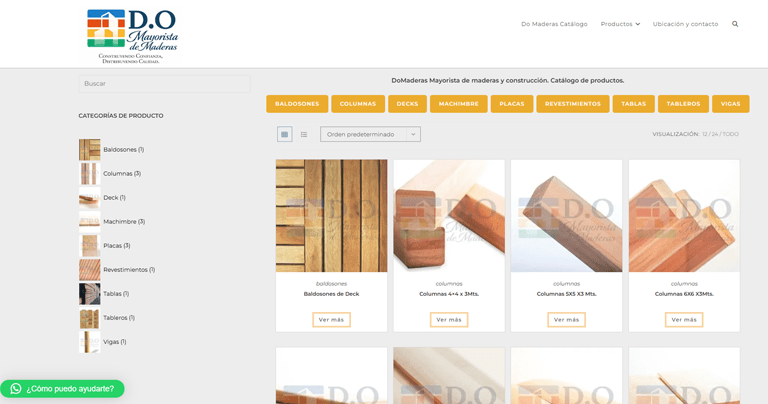Click Ver más under Columnas 5X5 X3 Mts.
768x404 pixels.
click(567, 320)
